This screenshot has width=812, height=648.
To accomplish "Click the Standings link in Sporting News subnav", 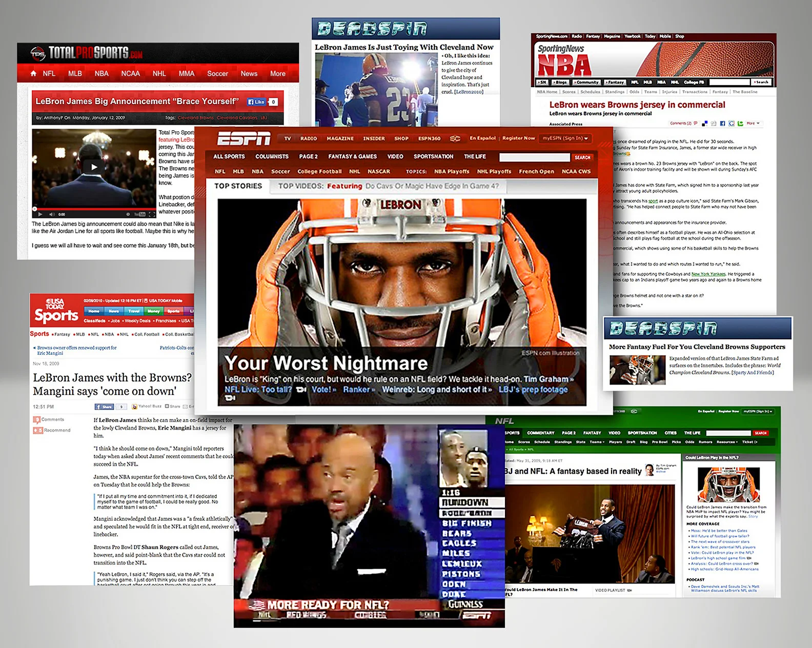I will point(615,92).
